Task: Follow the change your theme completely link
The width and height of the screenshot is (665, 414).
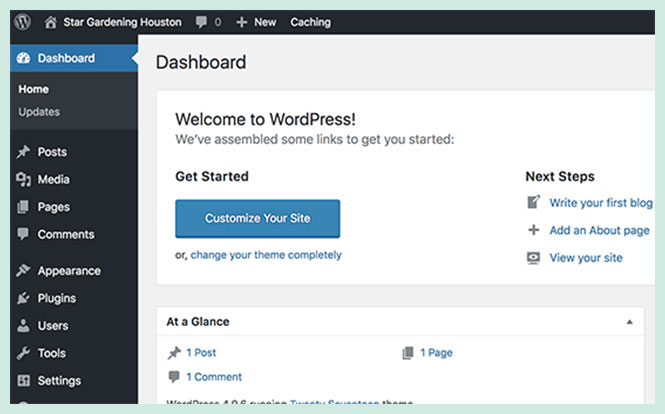Action: click(x=266, y=255)
